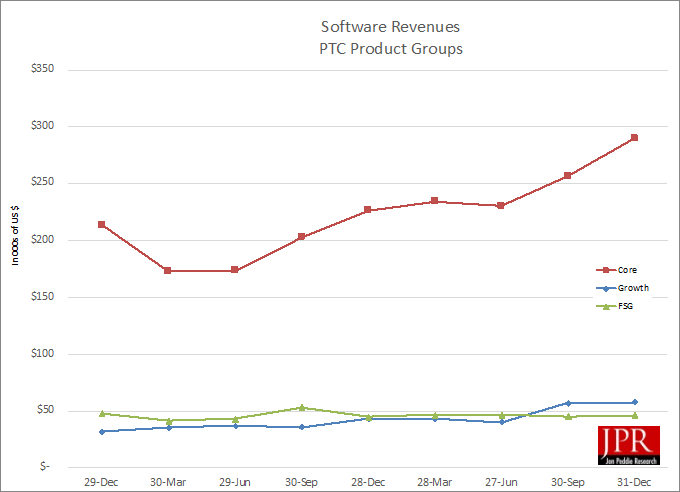The image size is (680, 492).
Task: Click the 'Software Revenues' title line
Action: pyautogui.click(x=390, y=27)
